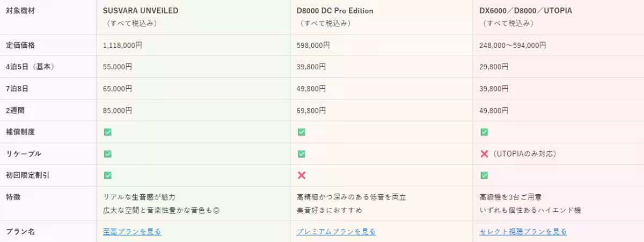Click the 補償制度 checkmark under SUSVARA UNVEILED
Viewport: 644px width, 242px height.
tap(107, 132)
